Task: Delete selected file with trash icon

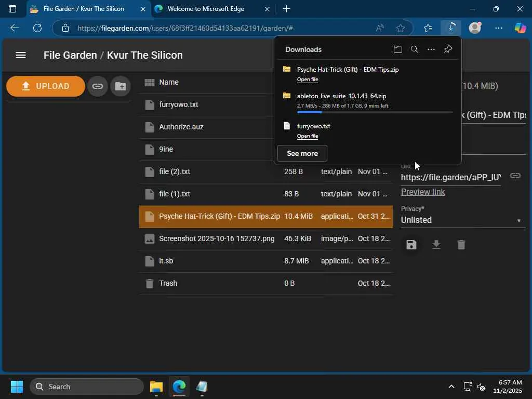Action: pyautogui.click(x=461, y=245)
